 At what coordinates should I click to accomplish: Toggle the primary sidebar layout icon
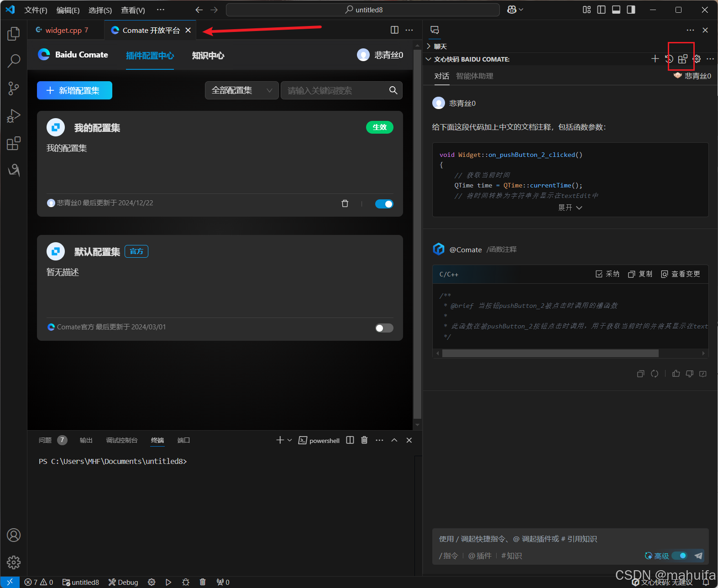tap(602, 10)
